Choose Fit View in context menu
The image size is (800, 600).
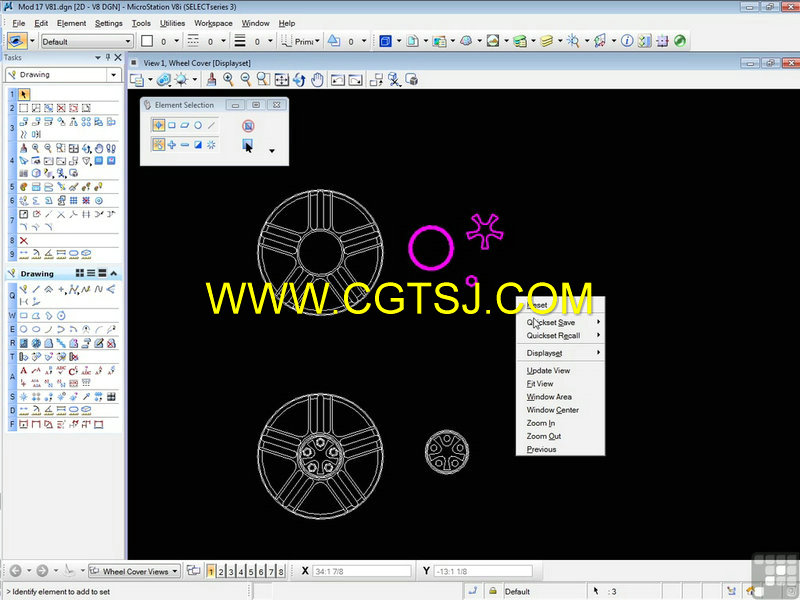(560, 384)
